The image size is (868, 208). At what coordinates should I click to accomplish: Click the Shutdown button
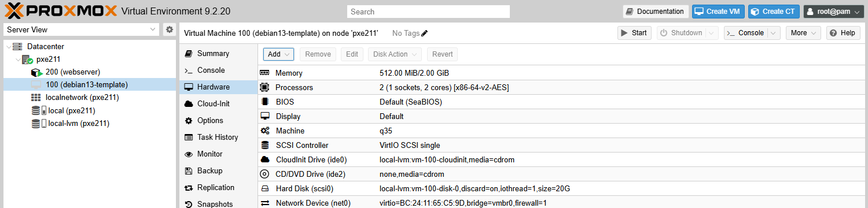point(681,33)
